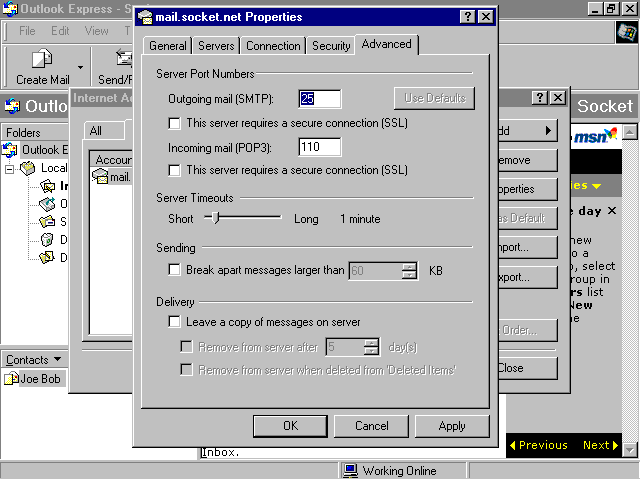
Task: Click in the Incoming mail POP3 port field
Action: pos(320,147)
